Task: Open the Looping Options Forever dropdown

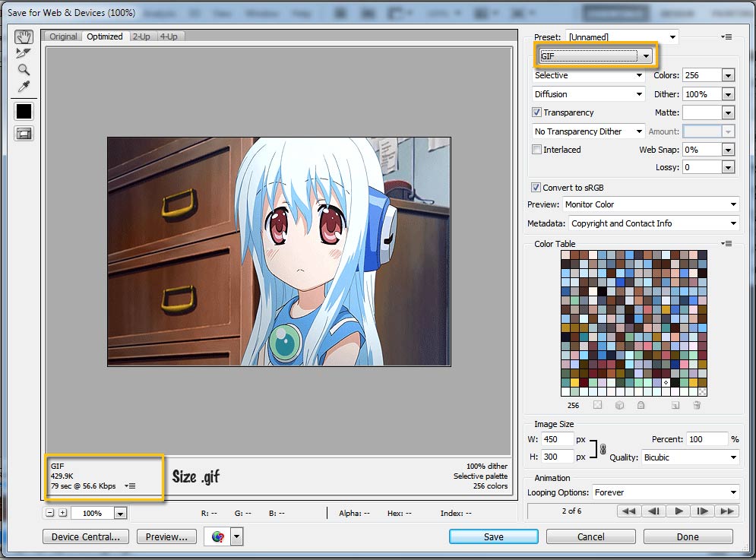Action: [666, 492]
